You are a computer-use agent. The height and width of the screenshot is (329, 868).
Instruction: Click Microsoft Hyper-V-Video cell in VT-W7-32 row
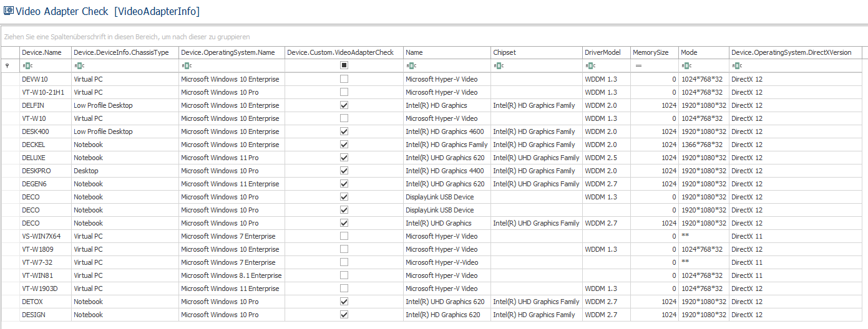447,262
